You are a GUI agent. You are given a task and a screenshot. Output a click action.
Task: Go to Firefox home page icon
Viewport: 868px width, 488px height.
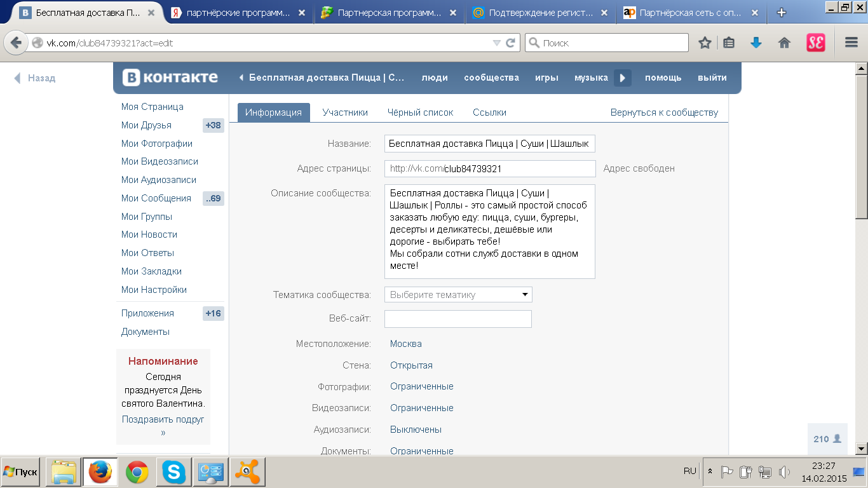click(784, 43)
